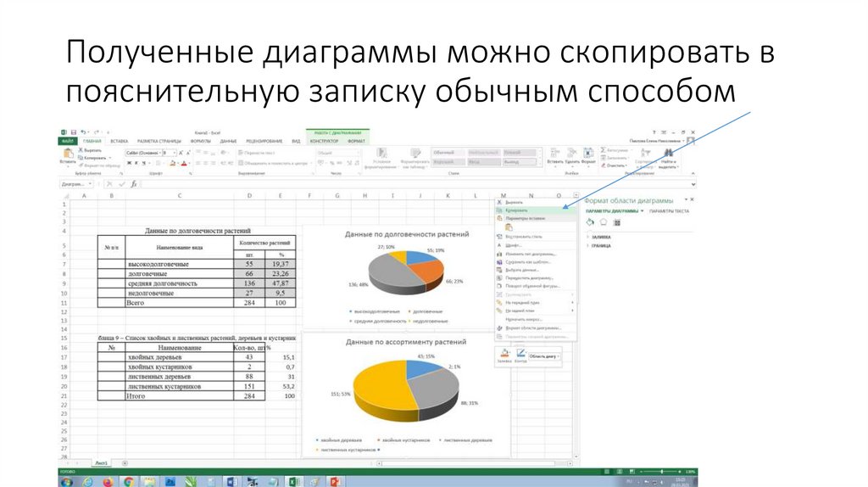The height and width of the screenshot is (487, 868).
Task: Click Форматировать как таблицу button
Action: tap(415, 158)
